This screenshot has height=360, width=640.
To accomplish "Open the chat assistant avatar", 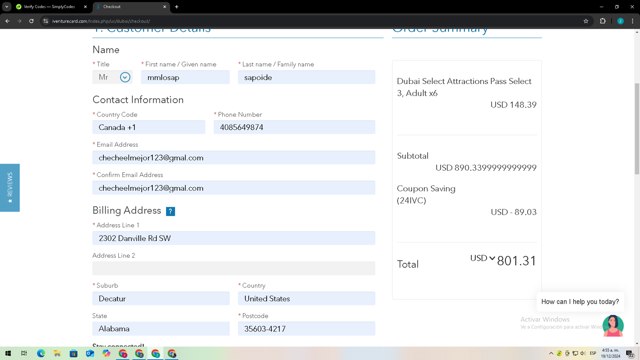I will pyautogui.click(x=613, y=325).
